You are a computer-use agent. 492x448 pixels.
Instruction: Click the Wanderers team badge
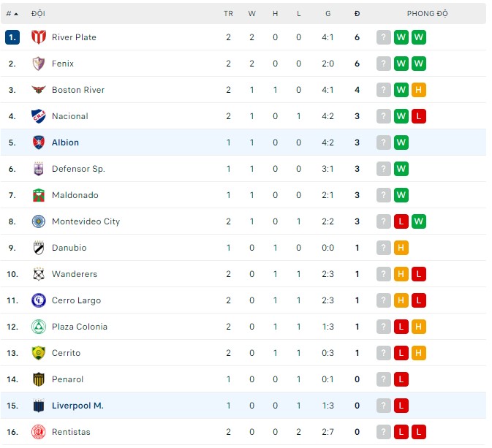click(x=39, y=274)
